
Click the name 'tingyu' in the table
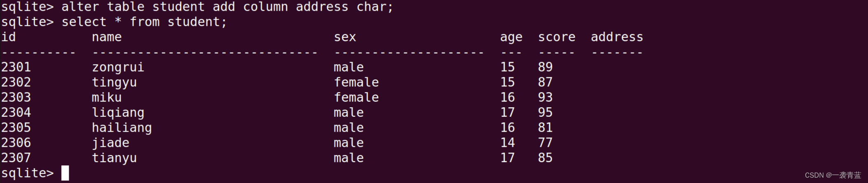tap(114, 82)
